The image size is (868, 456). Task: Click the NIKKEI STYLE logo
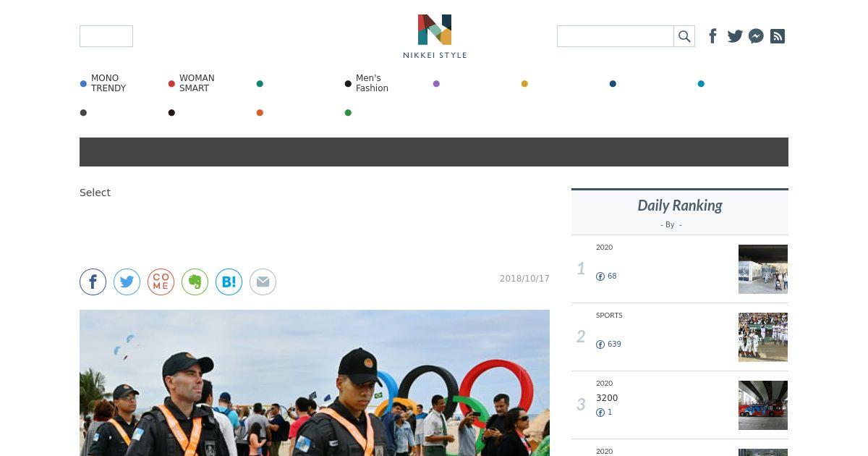[x=435, y=36]
